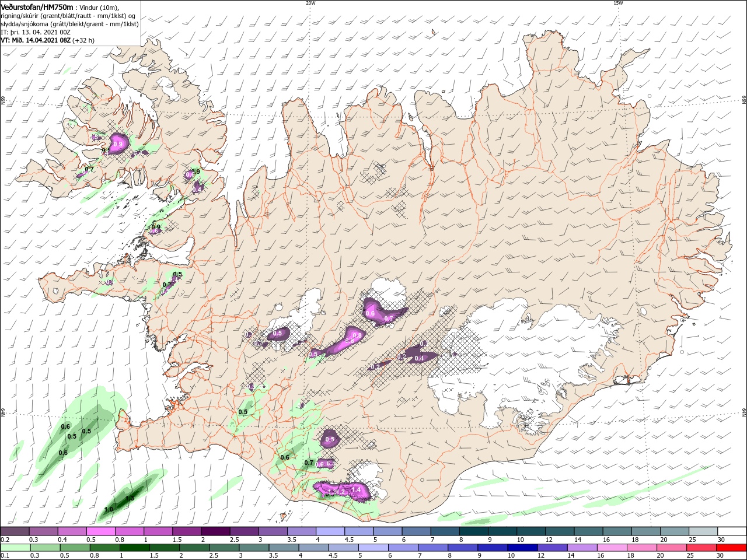Pick the deep blue rain-scale swatch at 10

522,548
